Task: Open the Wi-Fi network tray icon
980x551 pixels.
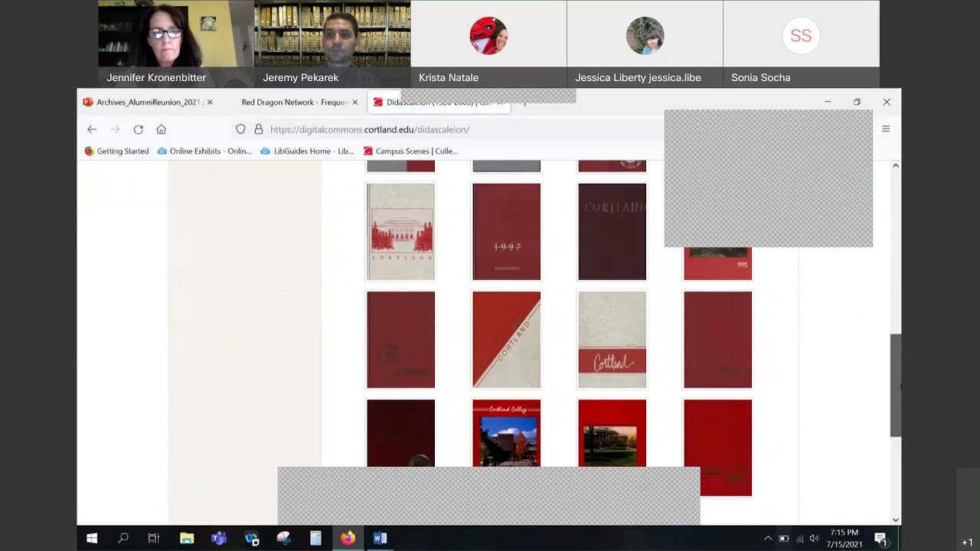Action: tap(800, 539)
